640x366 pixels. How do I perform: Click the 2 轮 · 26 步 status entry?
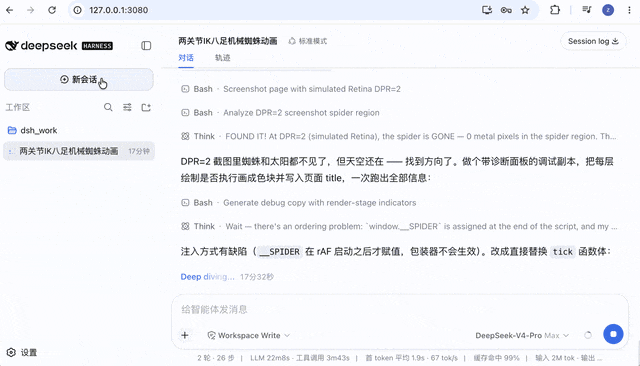click(216, 358)
